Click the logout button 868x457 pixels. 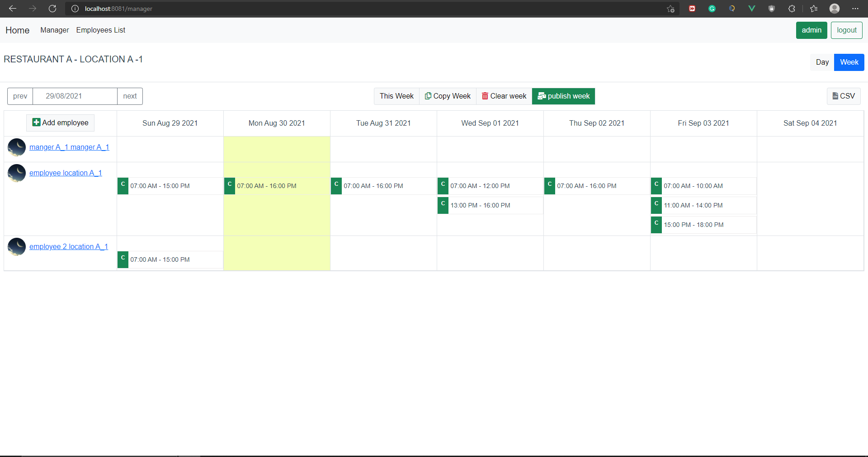point(846,30)
